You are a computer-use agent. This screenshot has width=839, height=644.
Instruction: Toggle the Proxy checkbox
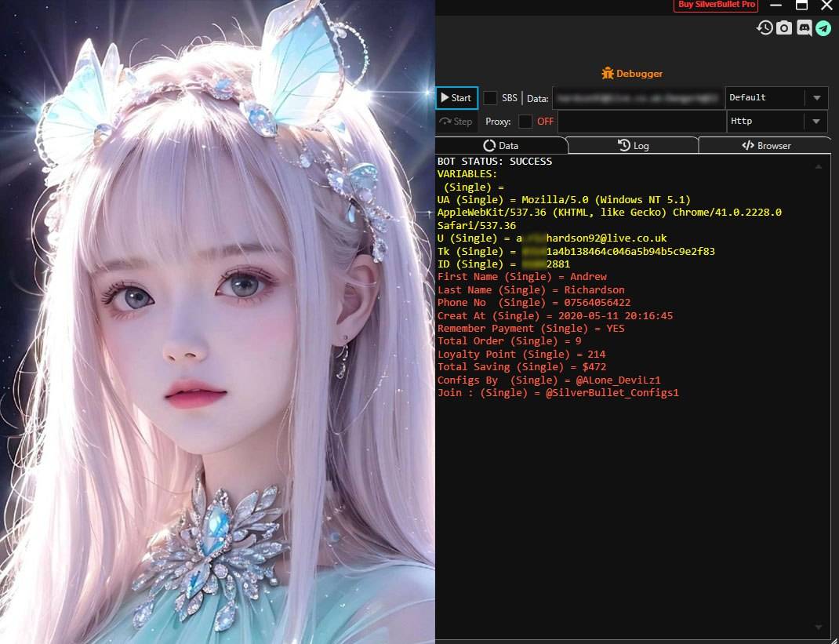point(525,122)
